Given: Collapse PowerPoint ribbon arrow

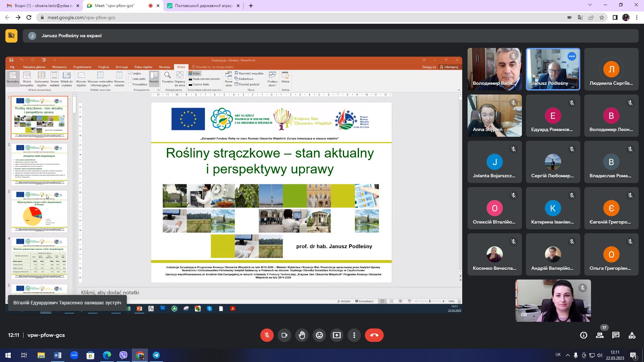Looking at the screenshot, I should coord(459,90).
